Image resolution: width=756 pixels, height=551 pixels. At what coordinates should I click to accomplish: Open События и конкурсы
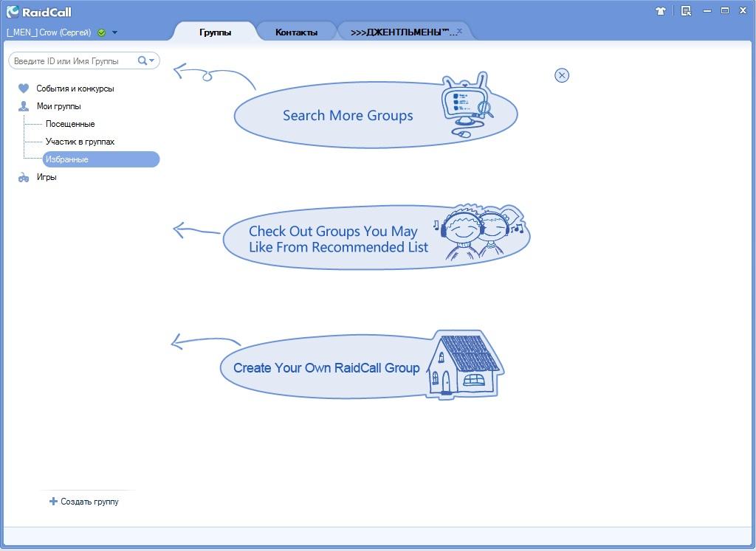tap(75, 89)
